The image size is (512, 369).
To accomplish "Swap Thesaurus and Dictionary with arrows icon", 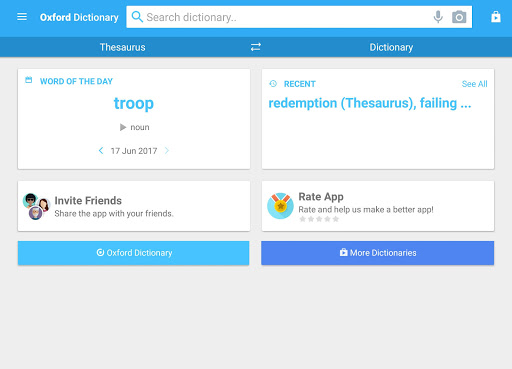I will pyautogui.click(x=256, y=47).
